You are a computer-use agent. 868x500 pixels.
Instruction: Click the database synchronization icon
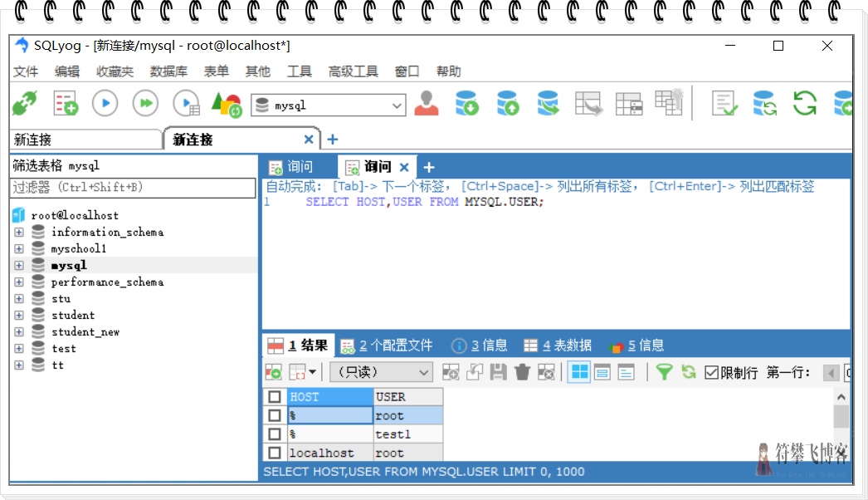pos(764,104)
